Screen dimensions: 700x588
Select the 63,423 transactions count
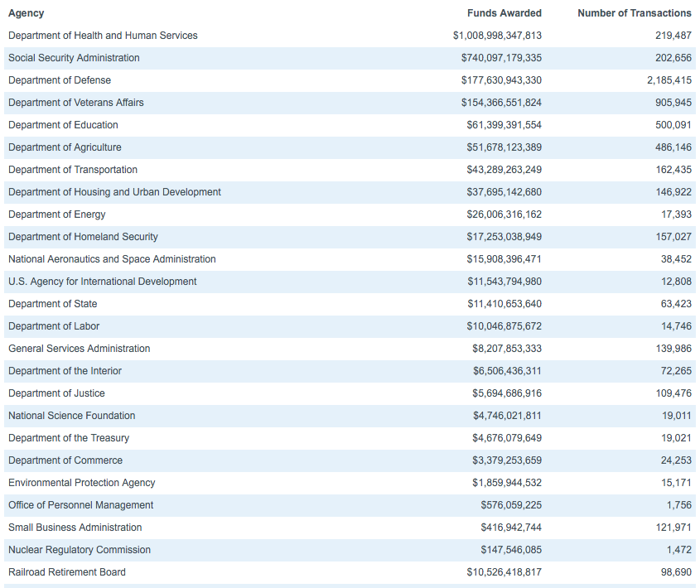(x=676, y=304)
